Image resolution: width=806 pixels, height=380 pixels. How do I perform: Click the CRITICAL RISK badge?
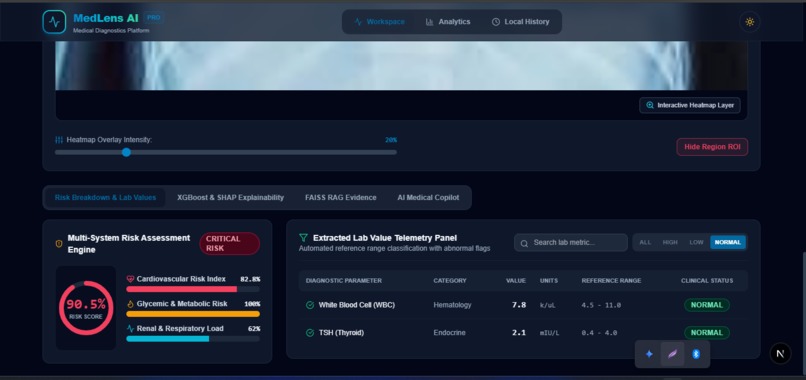[229, 244]
